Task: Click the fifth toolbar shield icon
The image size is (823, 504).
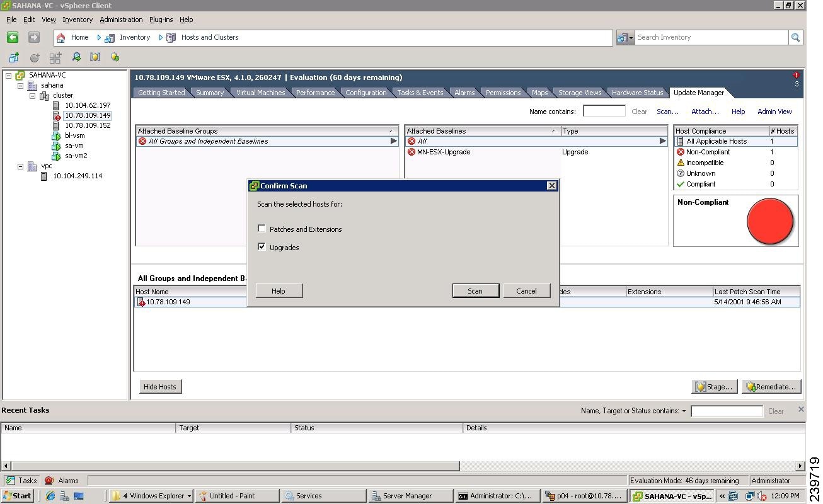Action: point(95,57)
